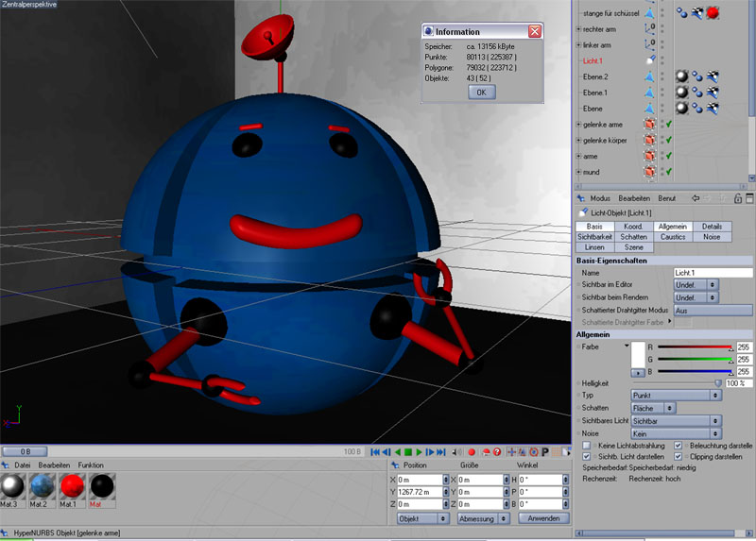Expand the 'rechter arm' tree node
The width and height of the screenshot is (756, 541).
pos(578,28)
